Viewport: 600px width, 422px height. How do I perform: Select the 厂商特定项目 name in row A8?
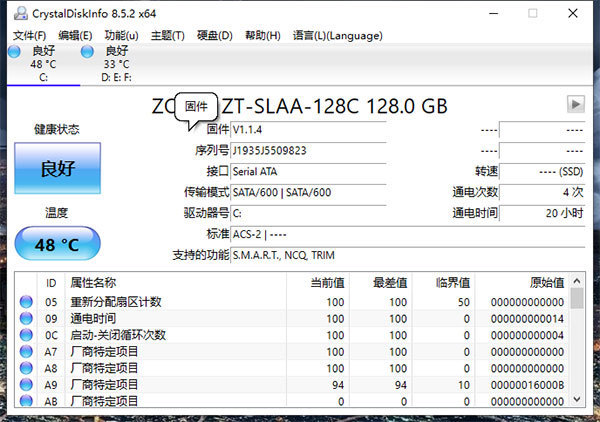click(104, 368)
